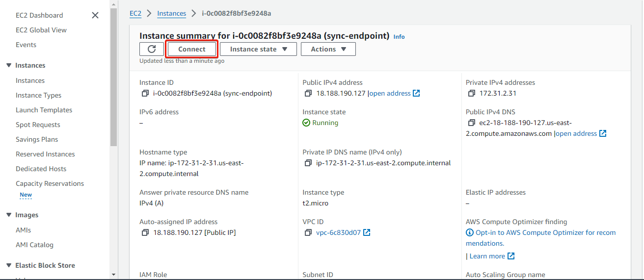Click the New badge under Capacity Reservations

pyautogui.click(x=26, y=195)
